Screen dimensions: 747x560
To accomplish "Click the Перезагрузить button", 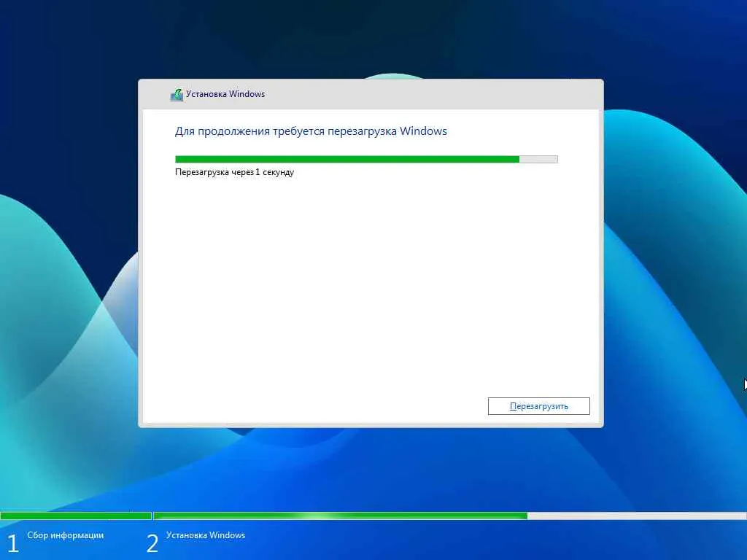I will 539,406.
